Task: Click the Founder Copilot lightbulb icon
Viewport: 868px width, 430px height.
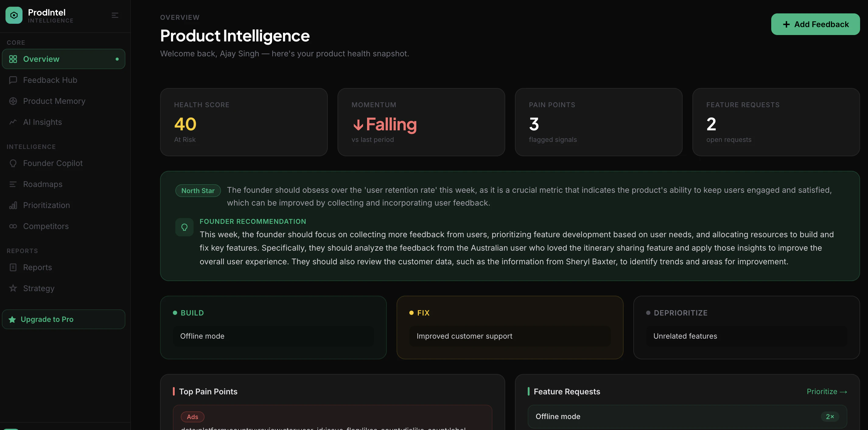Action: pyautogui.click(x=13, y=163)
